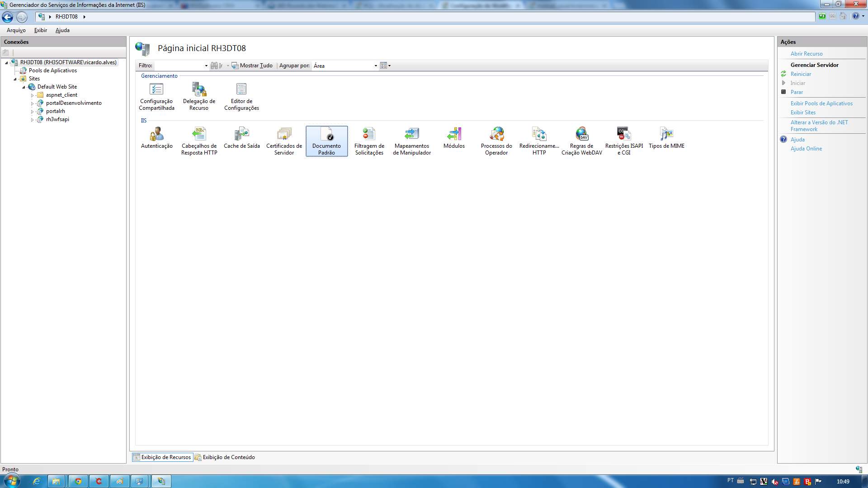
Task: Open Internet Explorer from taskbar
Action: pos(36,481)
